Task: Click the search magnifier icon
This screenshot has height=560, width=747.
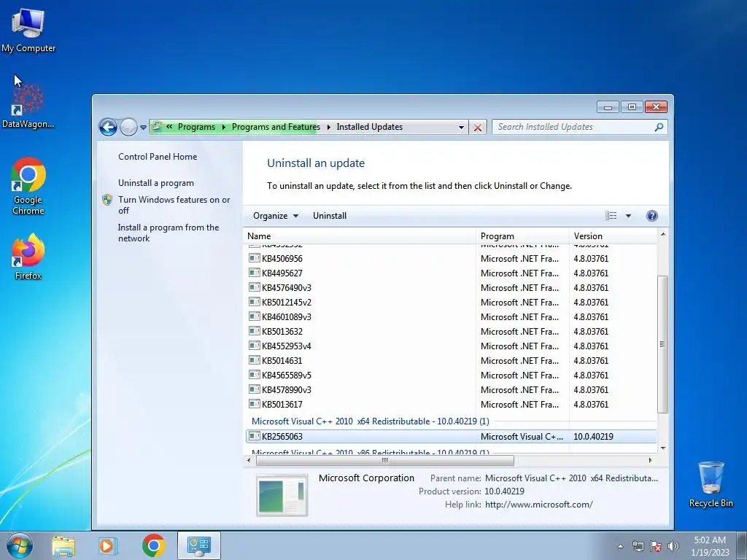Action: click(x=659, y=127)
